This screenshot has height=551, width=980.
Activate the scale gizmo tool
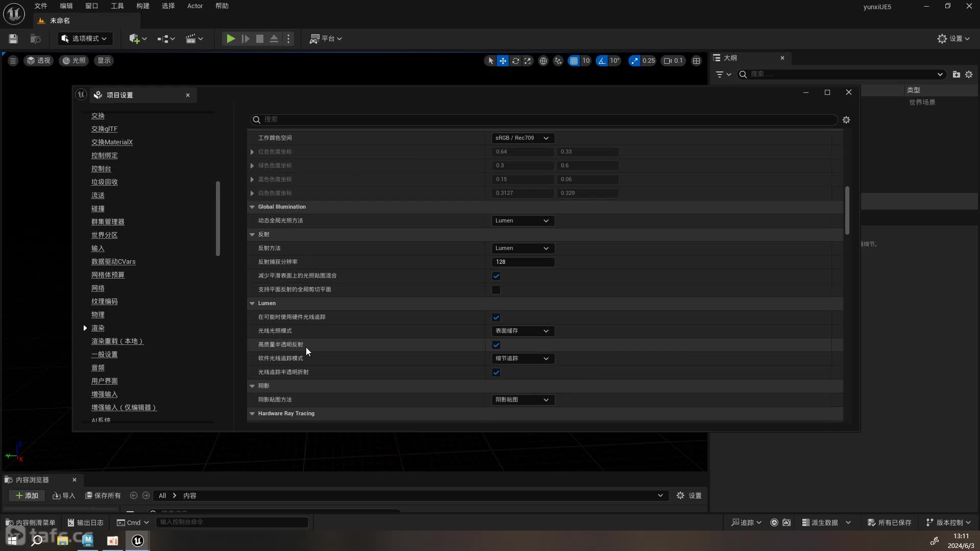pyautogui.click(x=528, y=61)
